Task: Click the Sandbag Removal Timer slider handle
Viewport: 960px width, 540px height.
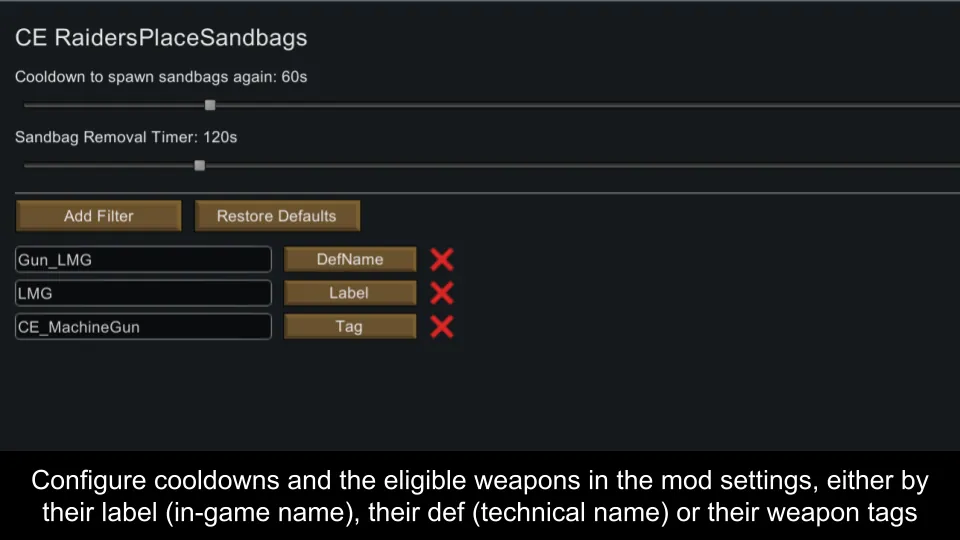Action: pos(199,166)
